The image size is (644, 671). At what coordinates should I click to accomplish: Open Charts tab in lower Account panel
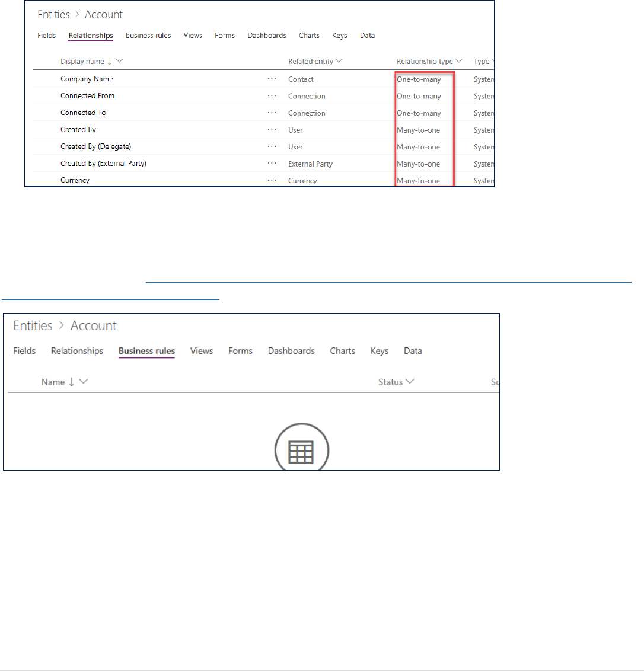coord(343,351)
